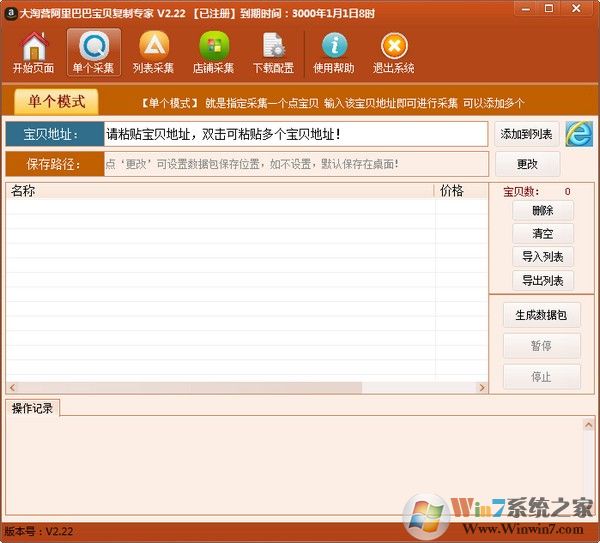Viewport: 600px width, 543px height.
Task: Click 退出系统 exit icon
Action: tap(394, 53)
